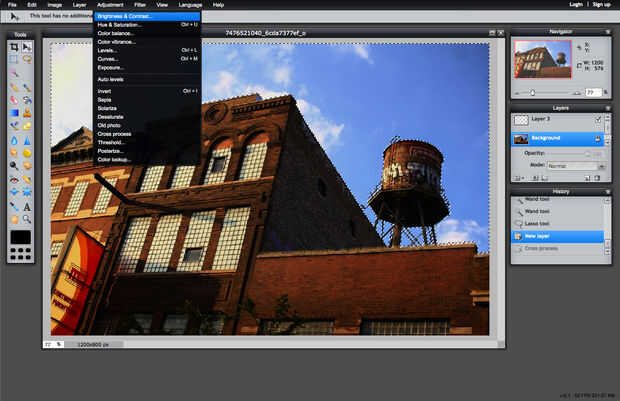This screenshot has height=401, width=620.
Task: Select the Sharpen tool
Action: click(27, 140)
